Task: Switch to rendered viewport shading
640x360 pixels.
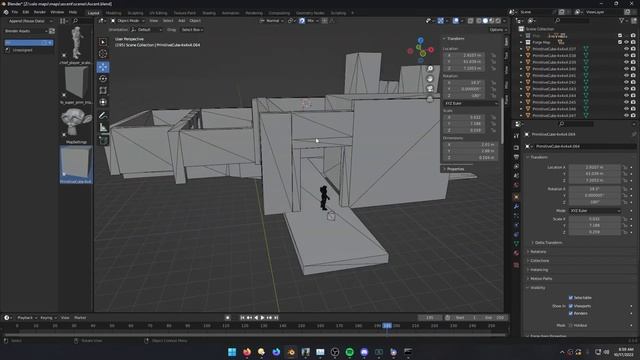Action: point(498,21)
